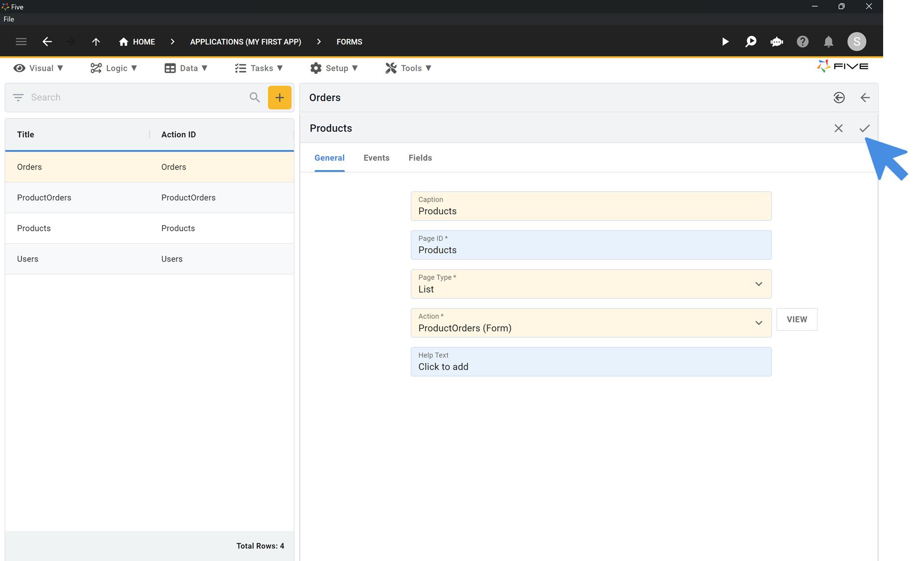The width and height of the screenshot is (924, 561).
Task: Expand the Action dropdown showing ProductOrders (Form)
Action: [759, 323]
